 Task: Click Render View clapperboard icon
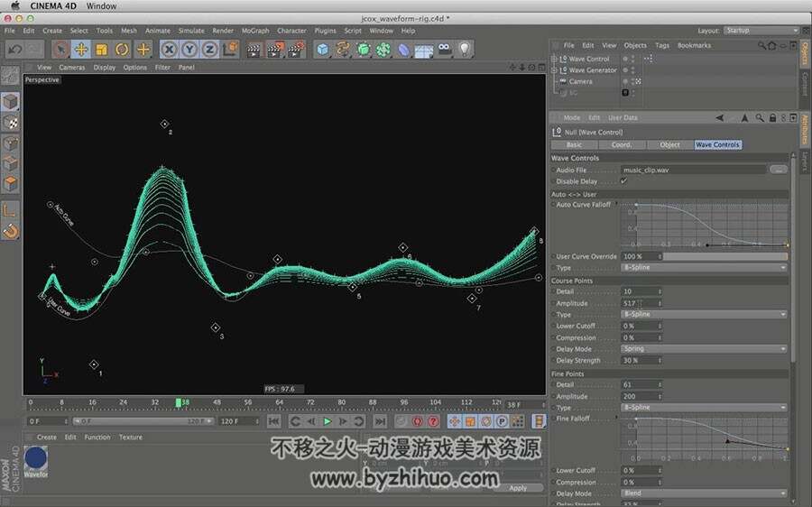pyautogui.click(x=254, y=50)
